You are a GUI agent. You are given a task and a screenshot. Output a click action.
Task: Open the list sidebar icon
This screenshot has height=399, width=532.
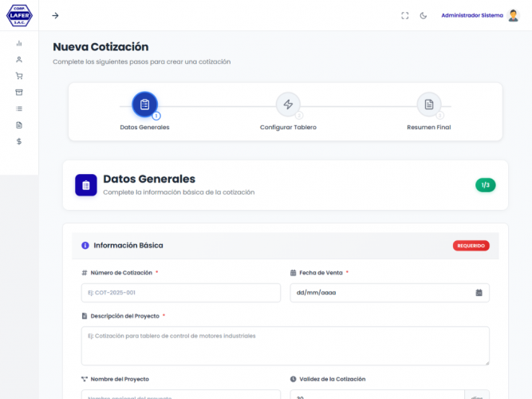tap(19, 109)
